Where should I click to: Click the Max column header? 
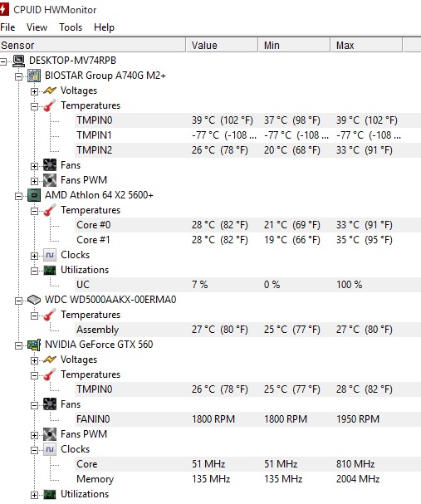point(366,46)
